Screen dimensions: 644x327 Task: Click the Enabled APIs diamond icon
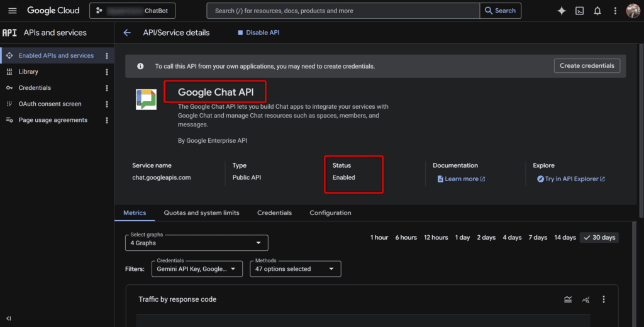point(9,55)
